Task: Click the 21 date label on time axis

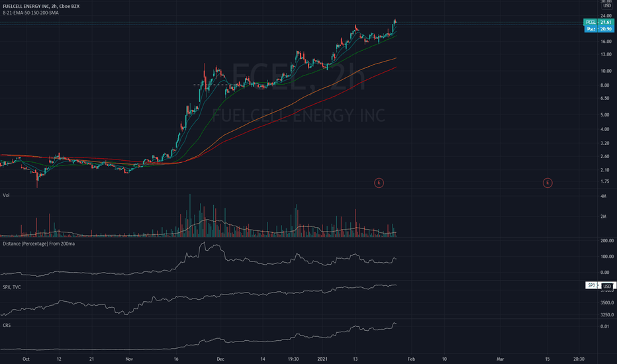Action: 91,359
